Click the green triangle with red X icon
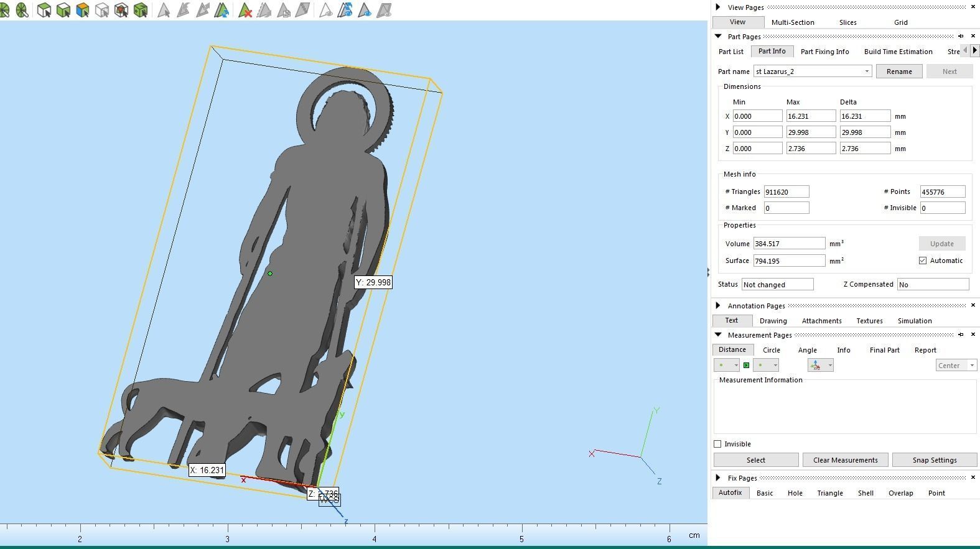The image size is (980, 549). pos(245,10)
